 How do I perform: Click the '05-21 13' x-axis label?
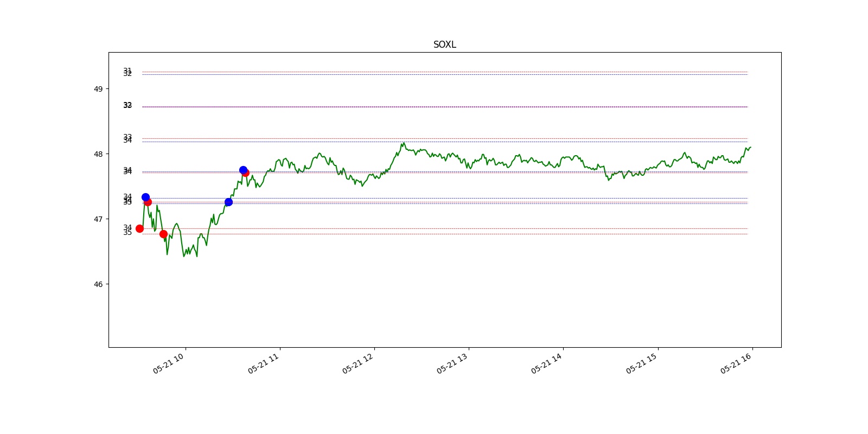pos(452,363)
